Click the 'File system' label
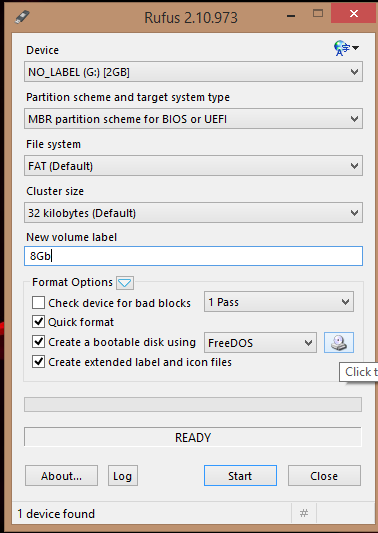 pyautogui.click(x=53, y=144)
